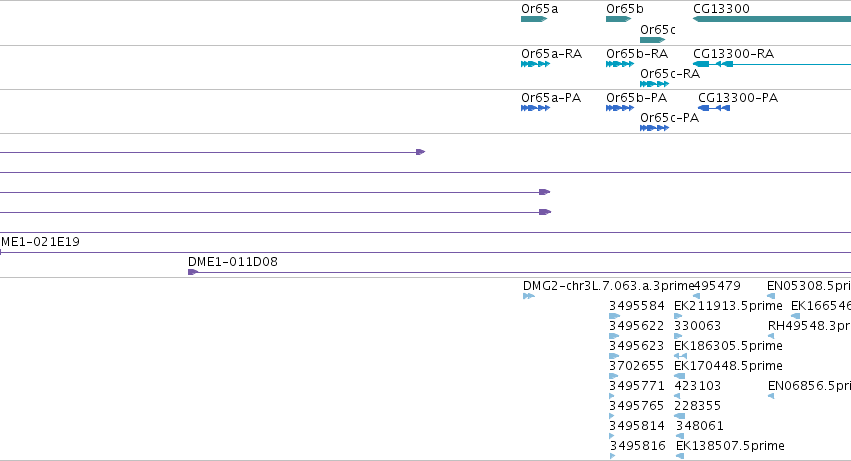Screen dimensions: 851x461
Task: Click the 495479 EST label
Action: click(x=717, y=286)
